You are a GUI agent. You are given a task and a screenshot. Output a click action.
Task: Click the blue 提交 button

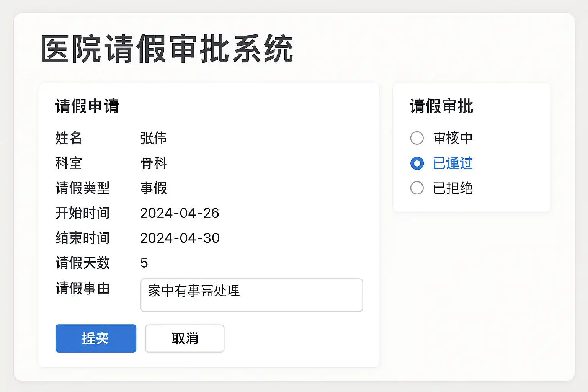(x=96, y=338)
